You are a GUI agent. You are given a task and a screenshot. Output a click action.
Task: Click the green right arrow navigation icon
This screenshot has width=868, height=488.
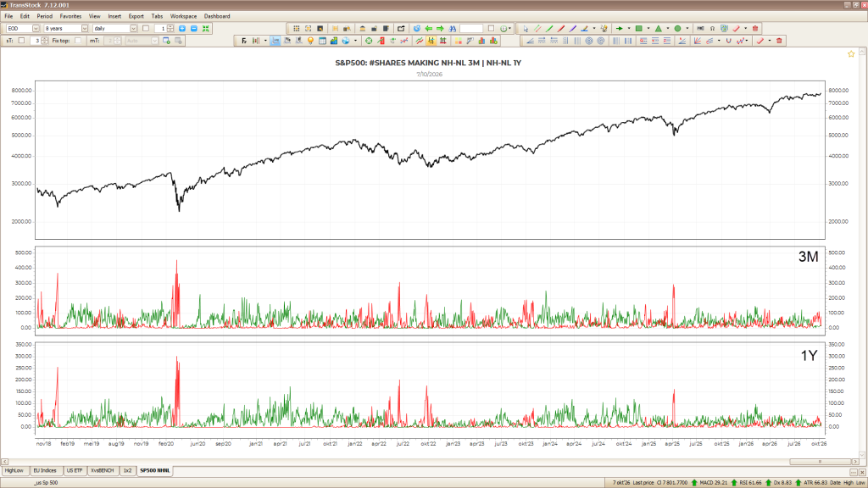pyautogui.click(x=440, y=28)
